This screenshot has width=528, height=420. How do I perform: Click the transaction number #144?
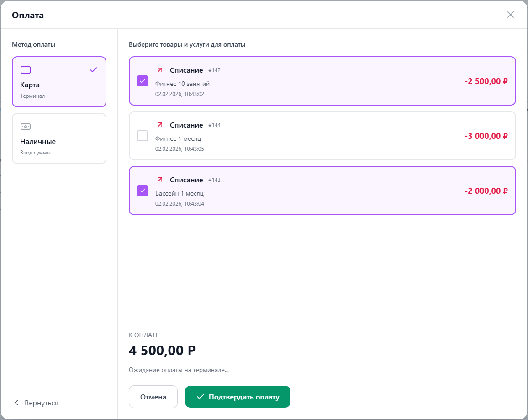pos(215,125)
